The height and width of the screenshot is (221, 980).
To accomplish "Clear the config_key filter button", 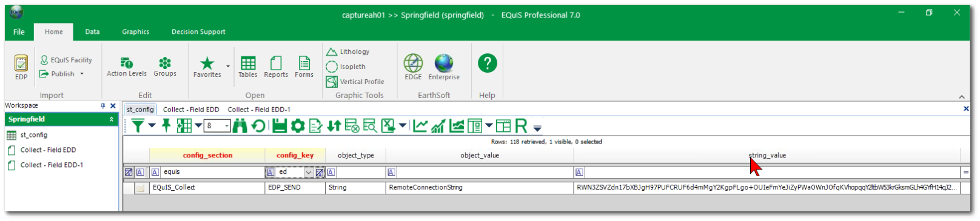I will click(320, 173).
